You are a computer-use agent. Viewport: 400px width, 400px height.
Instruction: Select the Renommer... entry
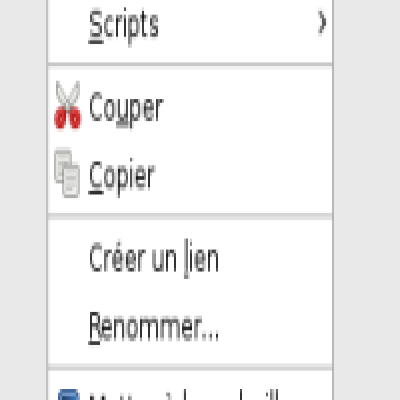pyautogui.click(x=190, y=327)
